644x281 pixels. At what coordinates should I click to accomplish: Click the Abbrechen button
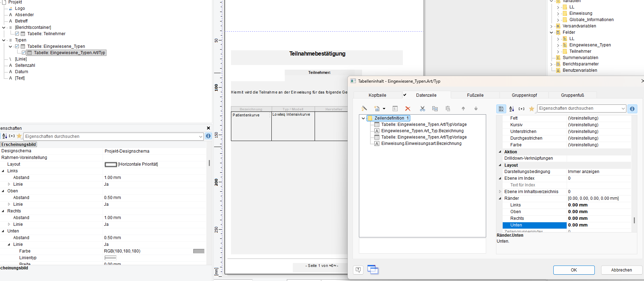[x=621, y=270]
